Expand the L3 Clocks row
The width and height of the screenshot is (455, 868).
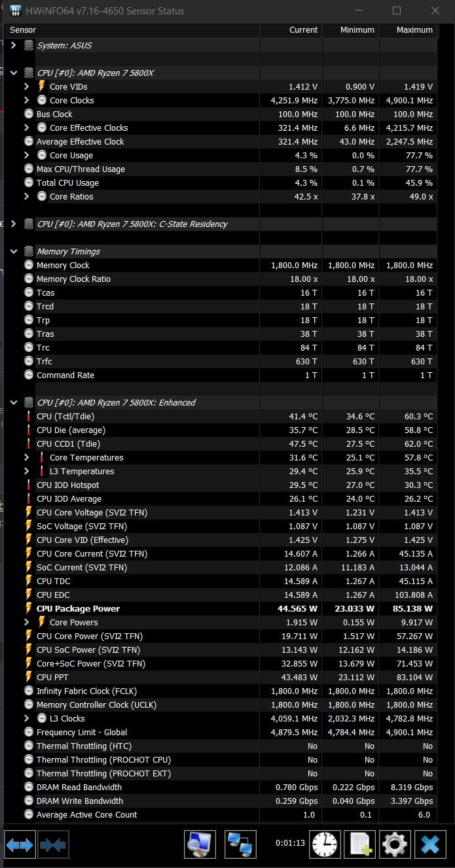pyautogui.click(x=26, y=718)
